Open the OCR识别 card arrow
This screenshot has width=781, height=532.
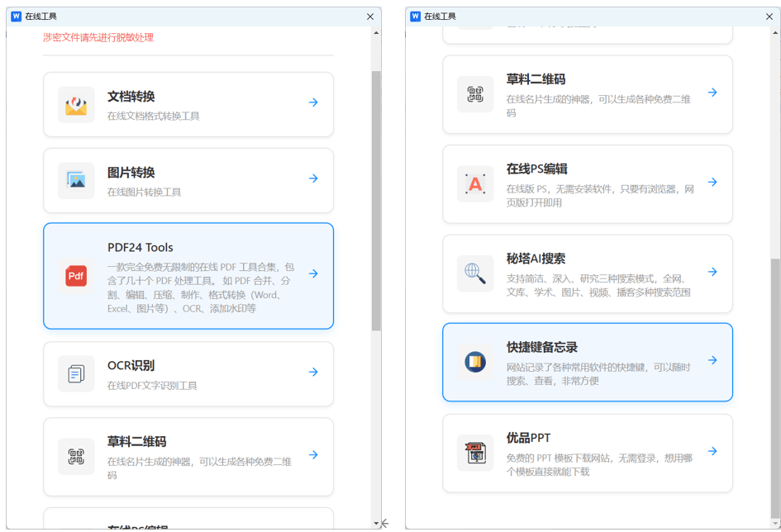(313, 372)
